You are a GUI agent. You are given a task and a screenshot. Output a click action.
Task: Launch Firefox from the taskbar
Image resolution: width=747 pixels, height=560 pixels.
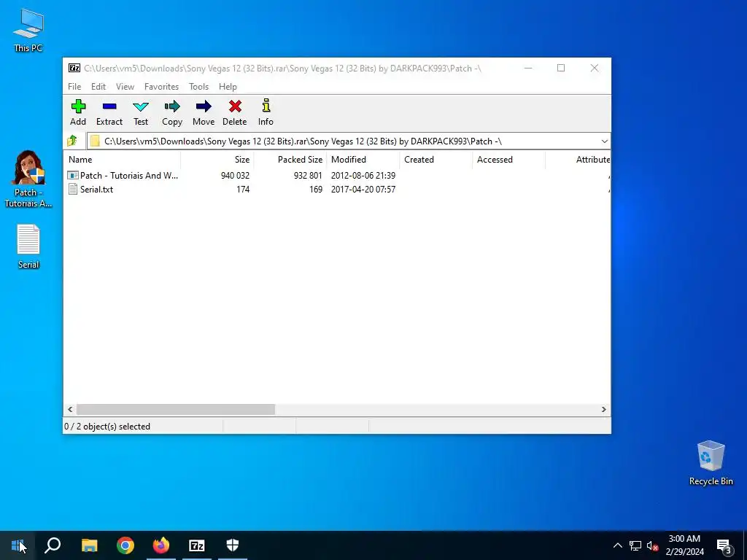point(161,545)
